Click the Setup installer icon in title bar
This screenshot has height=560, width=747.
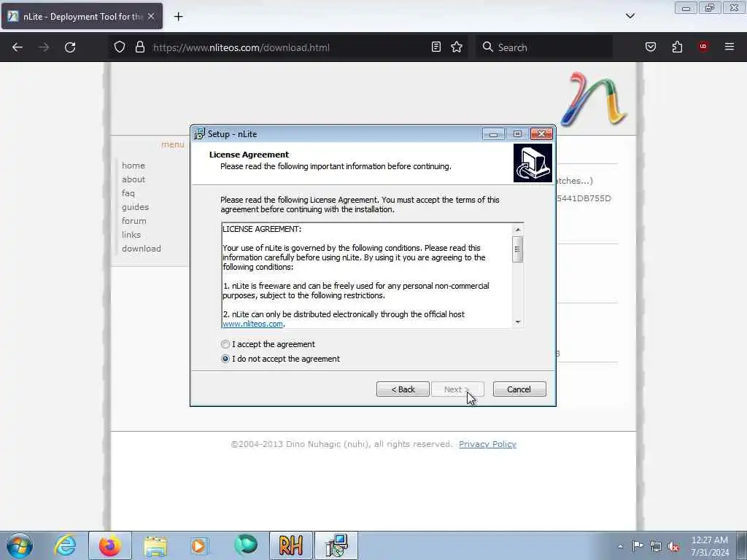(x=199, y=134)
